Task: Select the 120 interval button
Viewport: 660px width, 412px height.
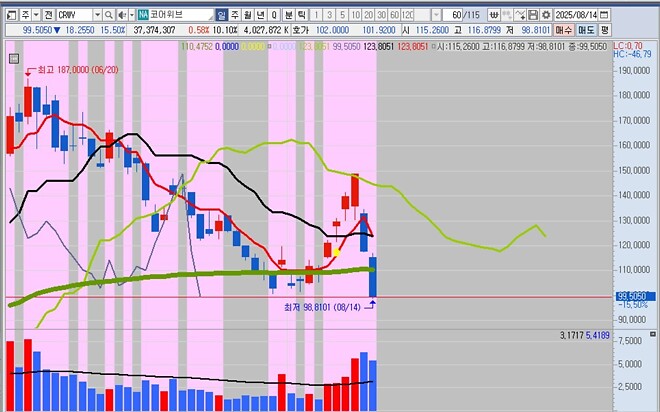Action: coord(407,15)
